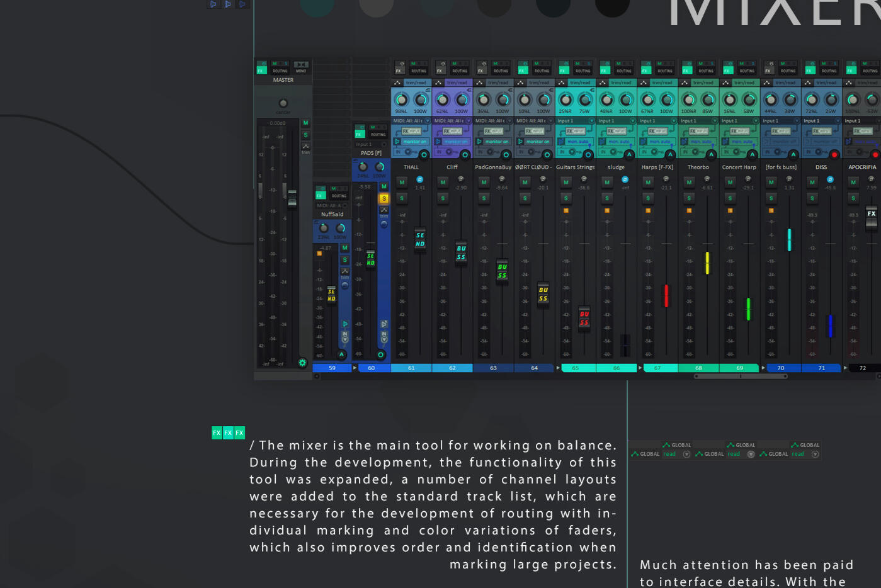The height and width of the screenshot is (588, 881).
Task: Select track number 65 at the mixer bottom
Action: coord(577,368)
